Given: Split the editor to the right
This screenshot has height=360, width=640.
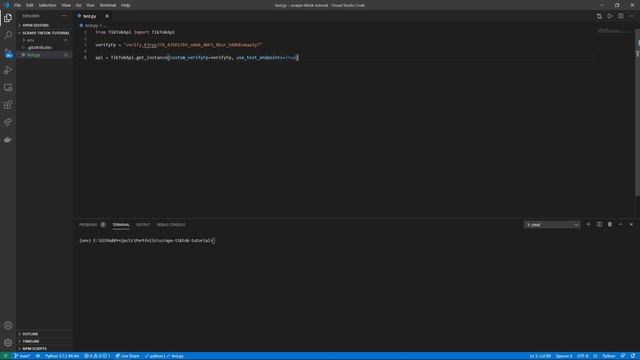Looking at the screenshot, I should (620, 16).
